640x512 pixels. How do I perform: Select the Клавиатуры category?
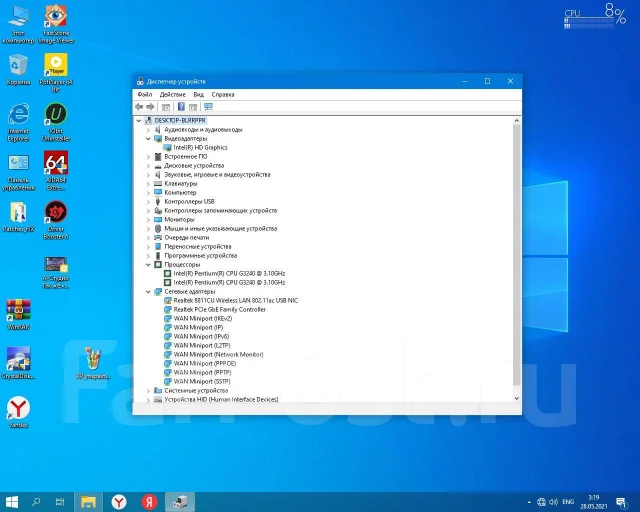click(181, 183)
